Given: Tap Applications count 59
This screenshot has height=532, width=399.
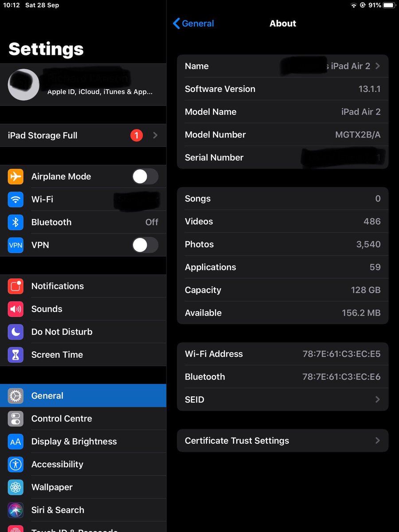Looking at the screenshot, I should click(x=375, y=267).
